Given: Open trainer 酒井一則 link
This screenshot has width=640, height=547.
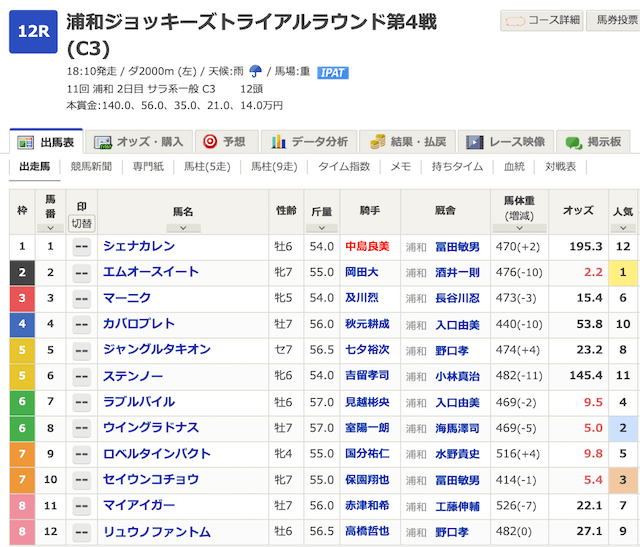Looking at the screenshot, I should point(457,272).
